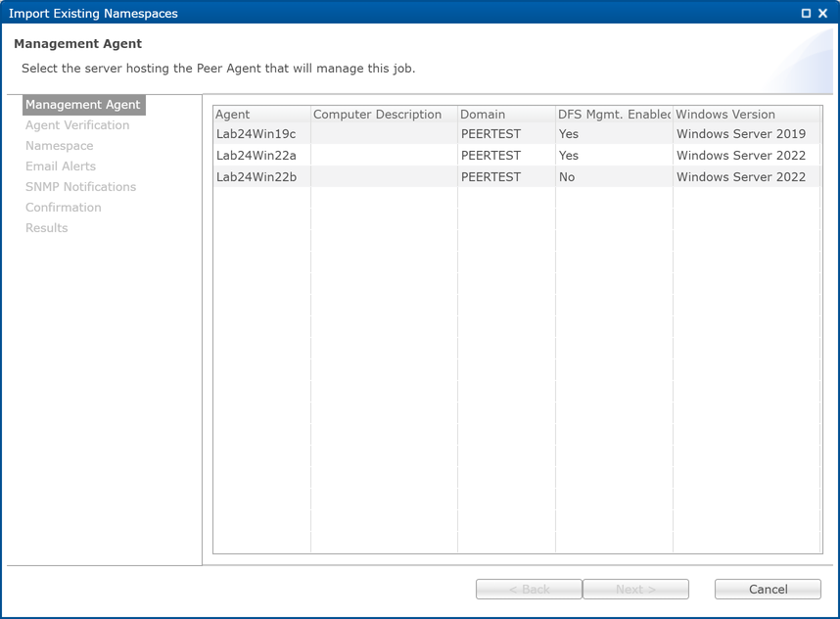Image resolution: width=840 pixels, height=619 pixels.
Task: Cancel the import wizard
Action: click(x=768, y=589)
